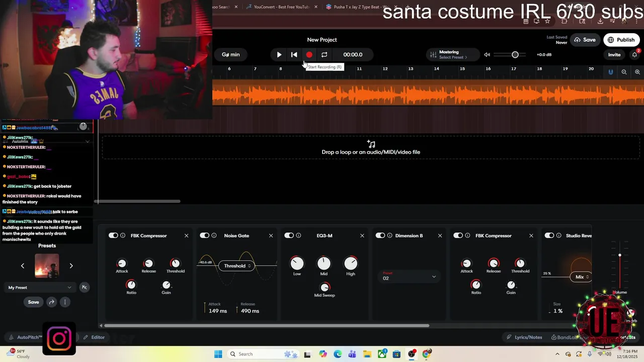Remove the EQ3-M effect
The image size is (644, 362).
click(362, 235)
